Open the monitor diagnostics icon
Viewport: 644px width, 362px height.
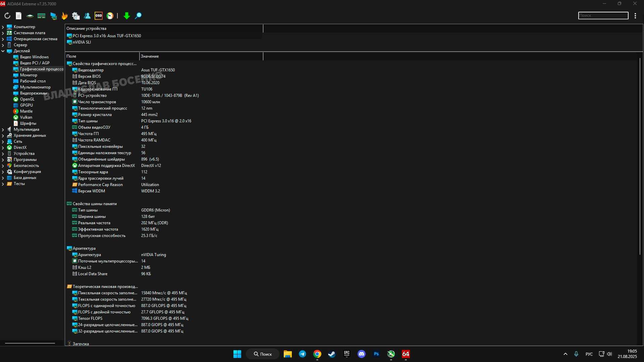point(53,16)
